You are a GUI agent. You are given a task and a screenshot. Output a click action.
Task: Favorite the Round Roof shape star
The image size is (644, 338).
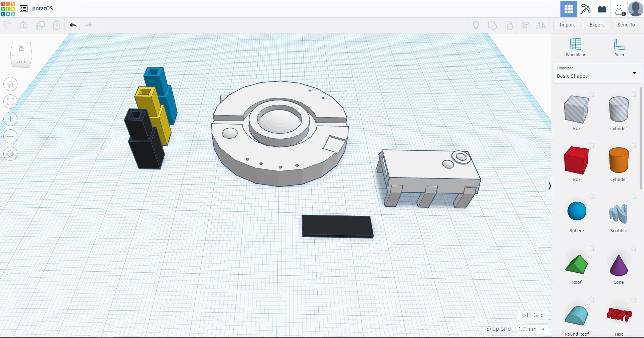[592, 299]
